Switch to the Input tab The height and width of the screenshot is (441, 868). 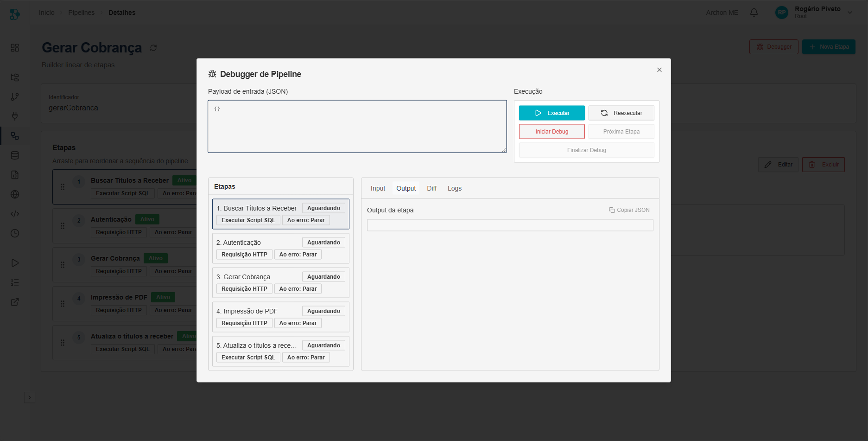pos(378,188)
